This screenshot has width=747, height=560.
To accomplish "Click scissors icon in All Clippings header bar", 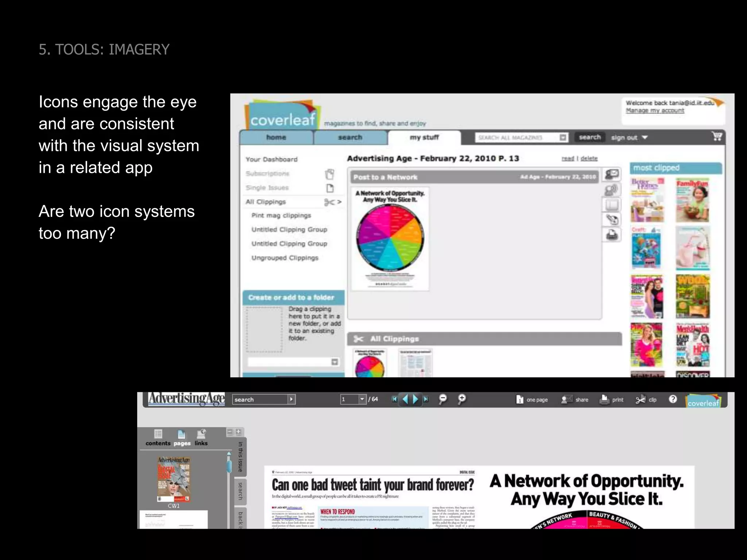I will coord(359,339).
